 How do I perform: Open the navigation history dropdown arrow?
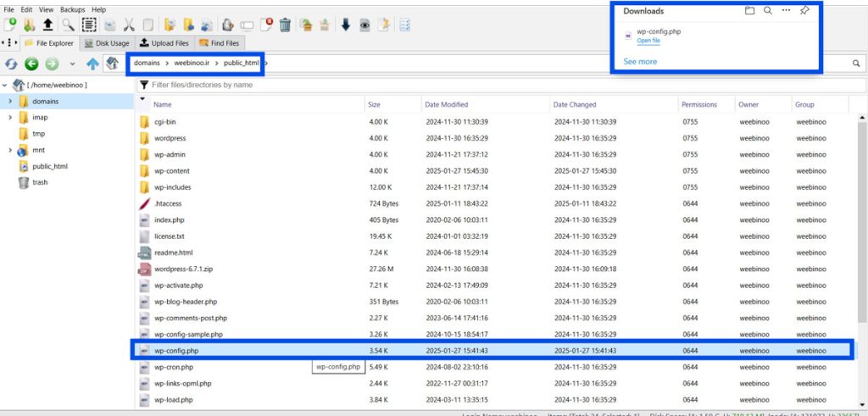73,64
